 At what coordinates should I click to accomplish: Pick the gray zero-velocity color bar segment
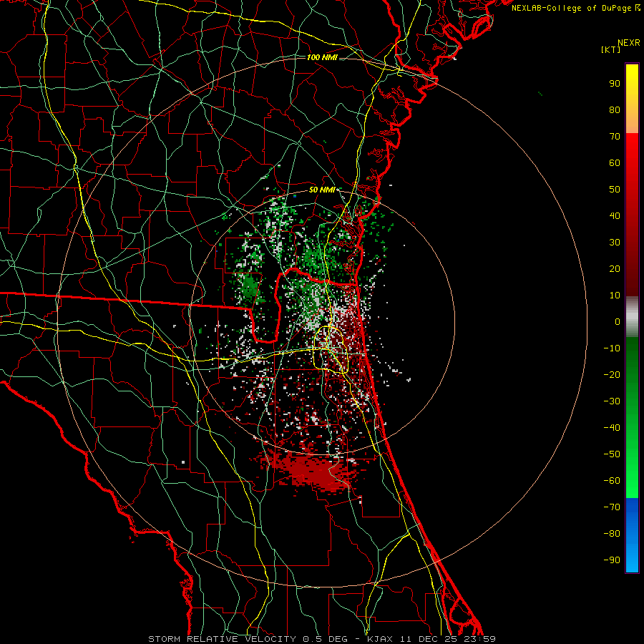coord(632,317)
